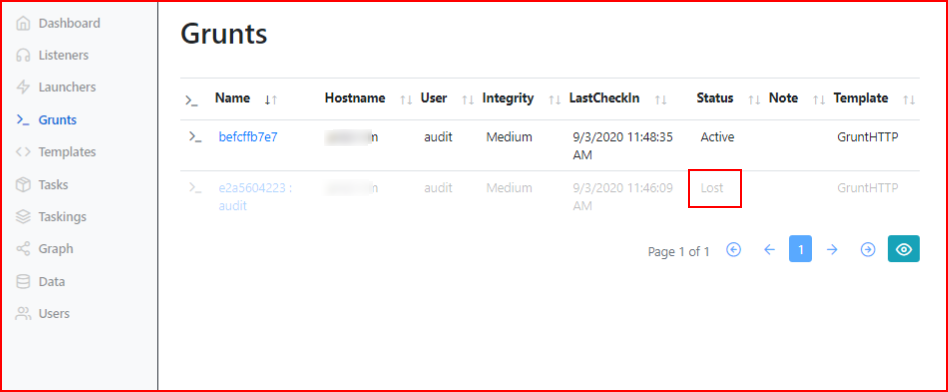948x392 pixels.
Task: Open the Templates code brackets icon
Action: tap(23, 152)
